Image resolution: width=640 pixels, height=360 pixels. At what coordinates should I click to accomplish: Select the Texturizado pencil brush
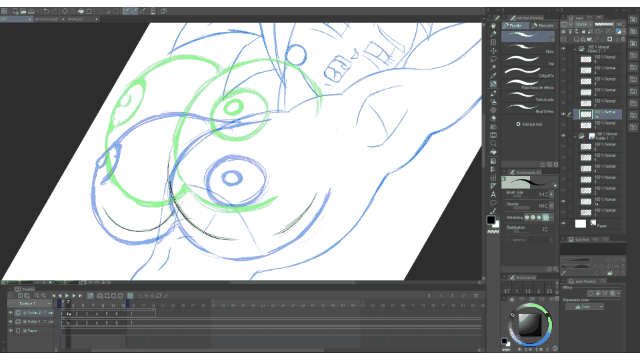click(x=528, y=96)
